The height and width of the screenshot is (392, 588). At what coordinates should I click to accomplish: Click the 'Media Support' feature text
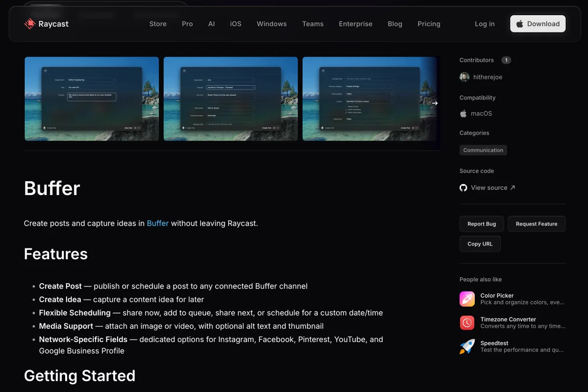(66, 326)
